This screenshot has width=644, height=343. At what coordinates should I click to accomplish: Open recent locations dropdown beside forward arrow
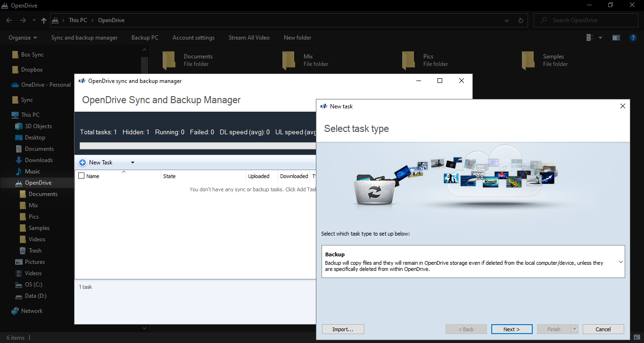pos(34,20)
